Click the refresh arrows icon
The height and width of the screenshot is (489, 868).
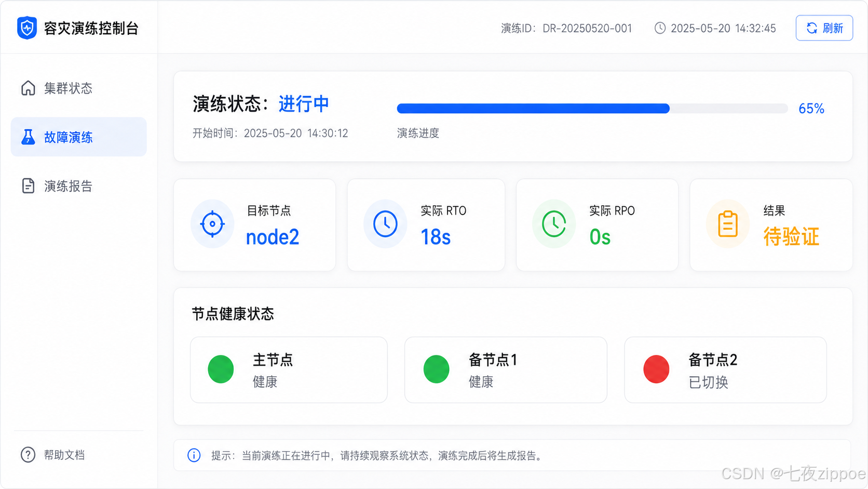(811, 28)
